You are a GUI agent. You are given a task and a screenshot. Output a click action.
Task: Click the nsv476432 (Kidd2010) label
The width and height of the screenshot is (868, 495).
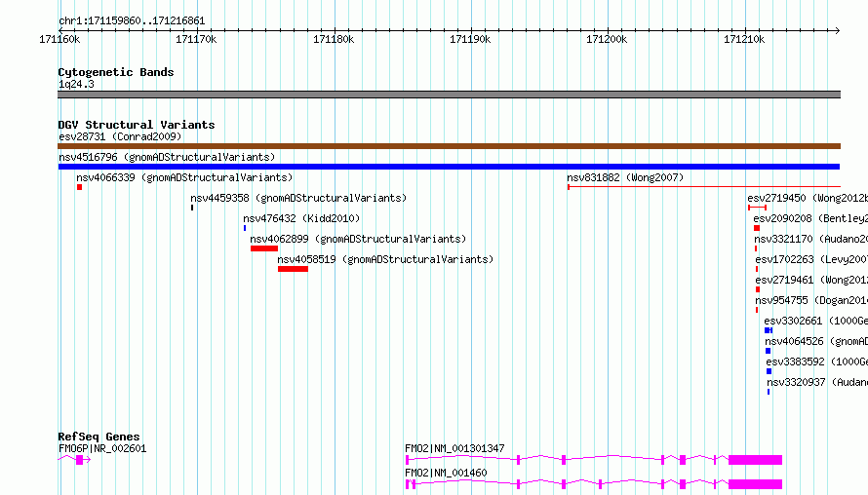pos(301,218)
